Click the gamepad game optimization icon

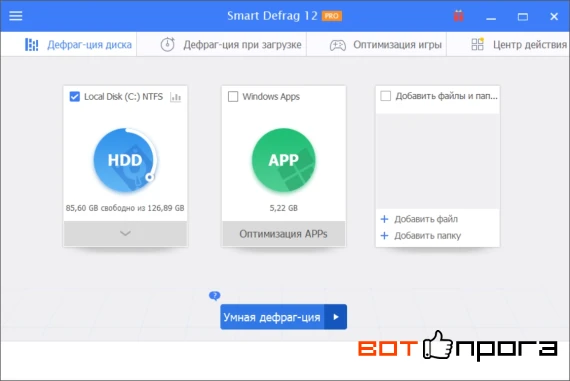click(338, 45)
